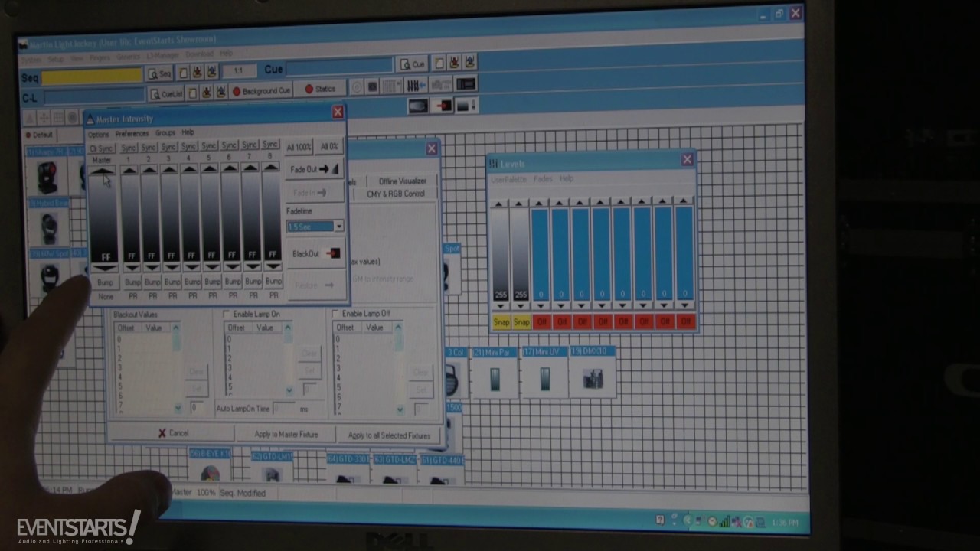Open the Seq browse button
The width and height of the screenshot is (980, 551).
click(160, 73)
